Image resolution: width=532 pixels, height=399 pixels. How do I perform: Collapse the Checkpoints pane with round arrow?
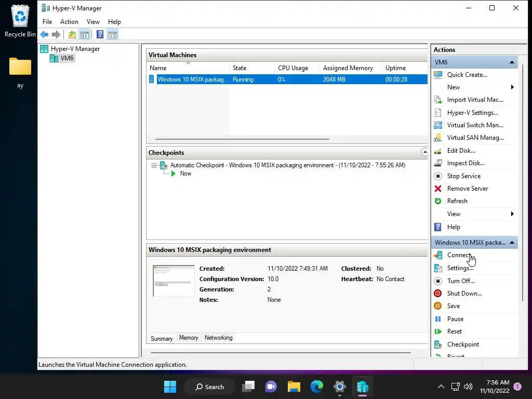click(x=424, y=152)
